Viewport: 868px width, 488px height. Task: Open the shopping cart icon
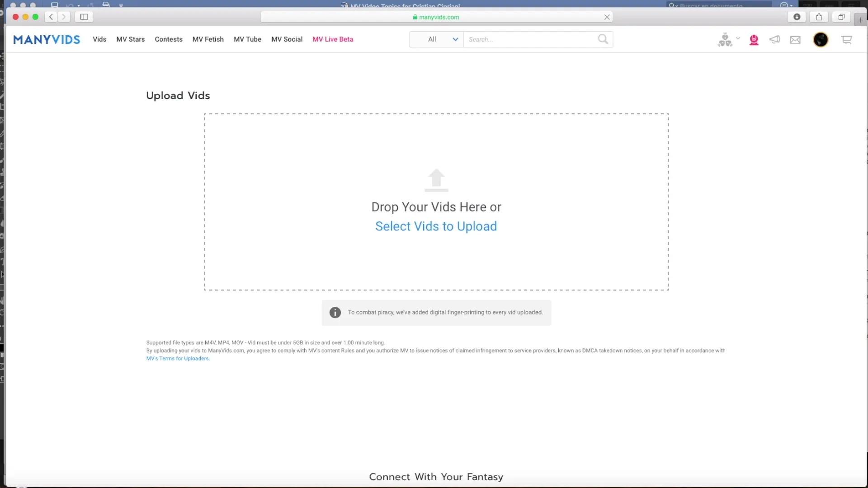pos(847,40)
